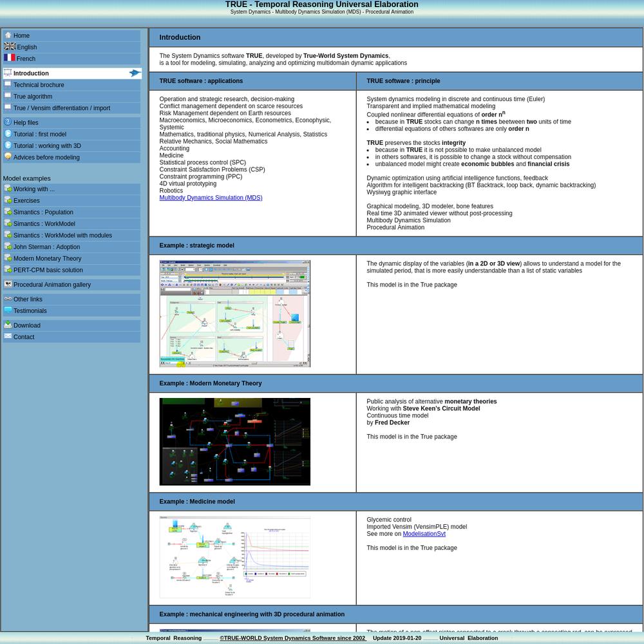Click the play icon beside Tutorial : working with 3D

click(x=8, y=145)
